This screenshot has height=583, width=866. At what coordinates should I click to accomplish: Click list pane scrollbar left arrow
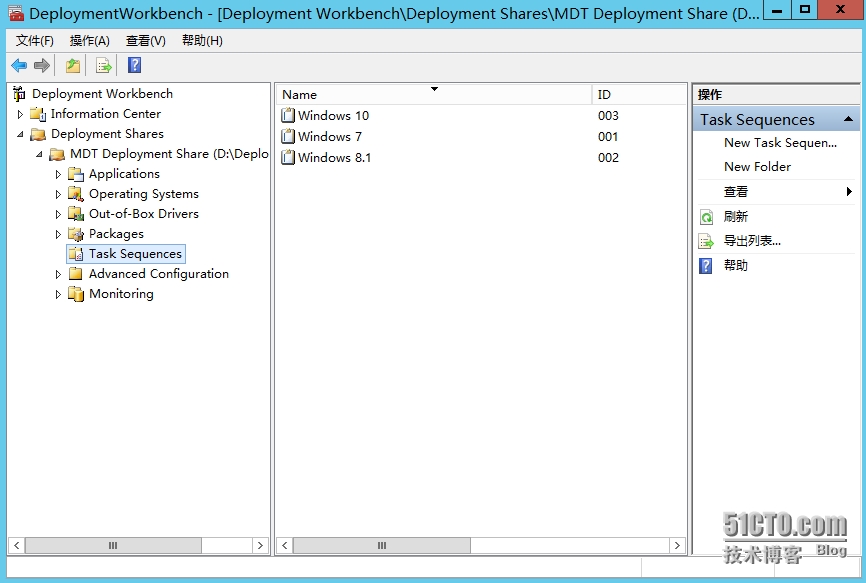click(x=284, y=545)
